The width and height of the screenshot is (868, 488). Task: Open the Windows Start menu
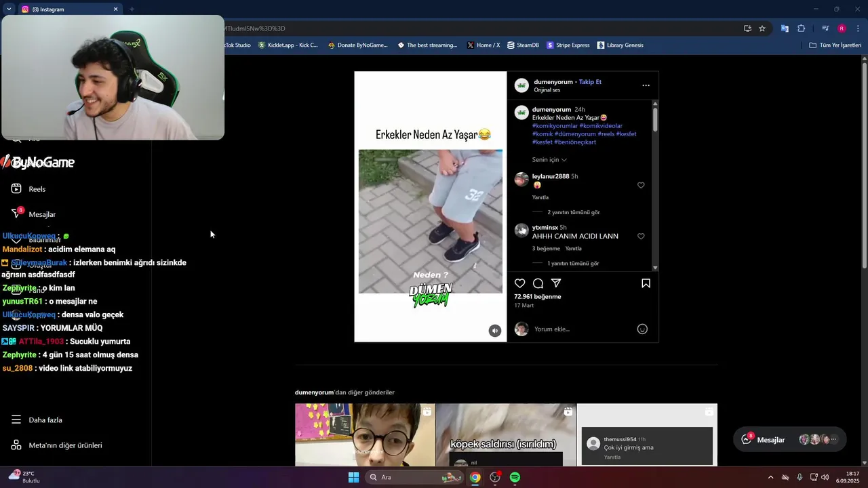353,477
